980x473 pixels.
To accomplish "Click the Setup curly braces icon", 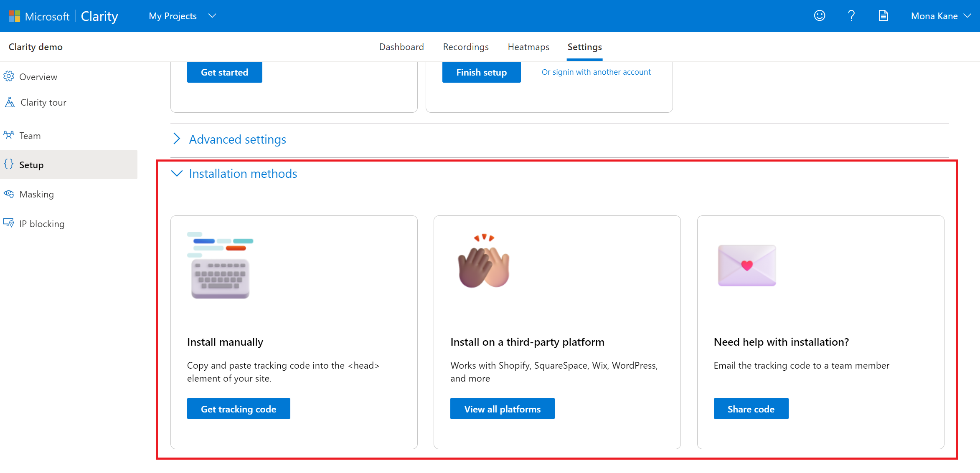I will click(9, 164).
